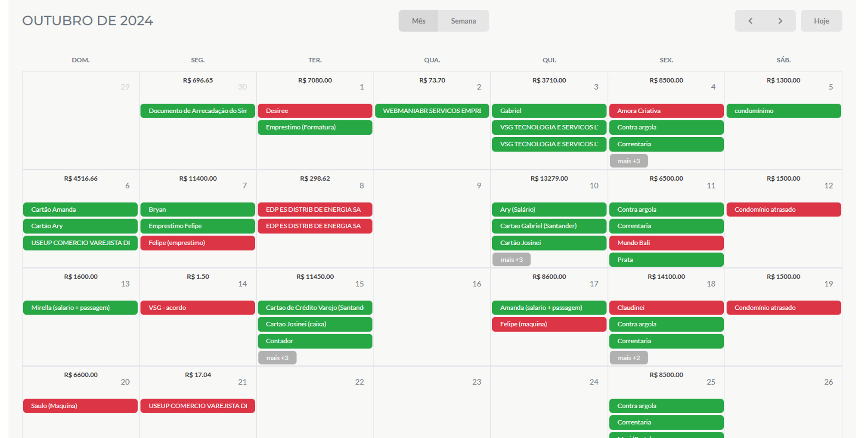
Task: Switch to the Semana view tab
Action: [x=463, y=21]
